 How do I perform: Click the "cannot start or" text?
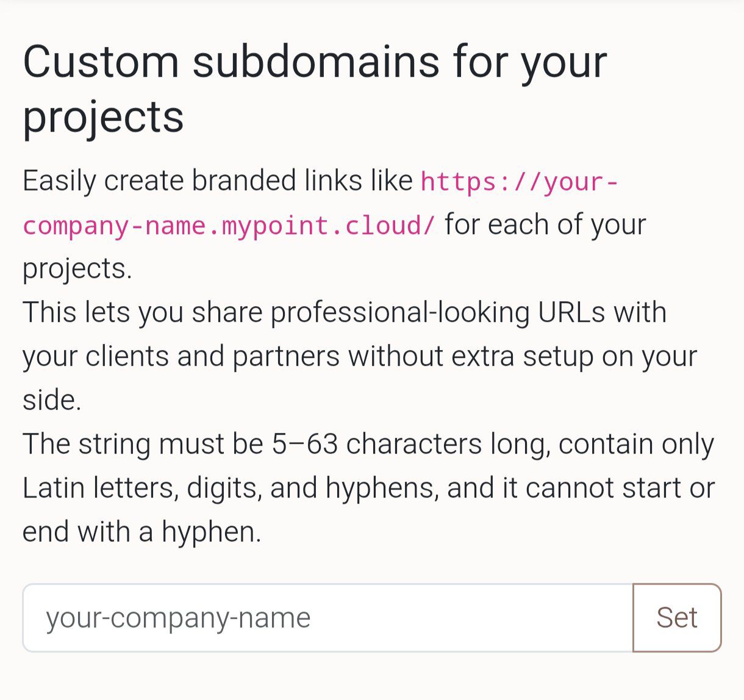620,488
